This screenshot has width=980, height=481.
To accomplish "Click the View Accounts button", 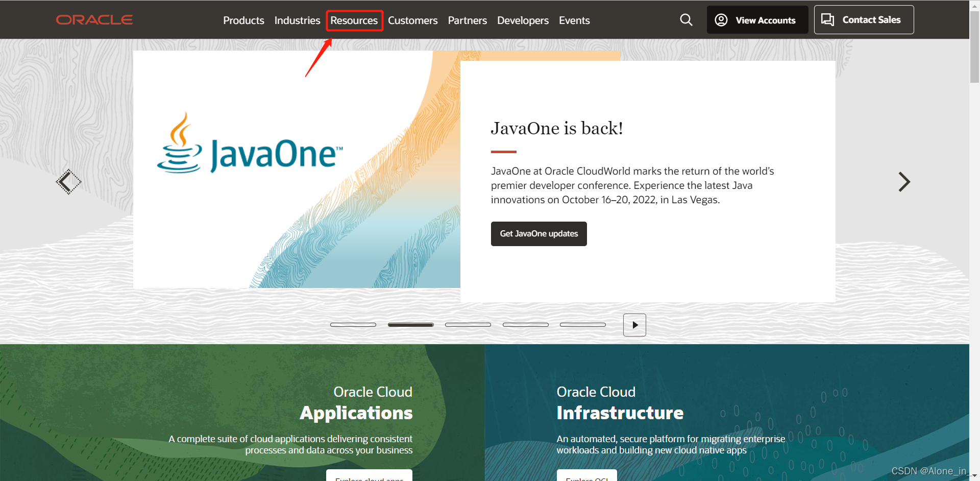I will tap(757, 20).
